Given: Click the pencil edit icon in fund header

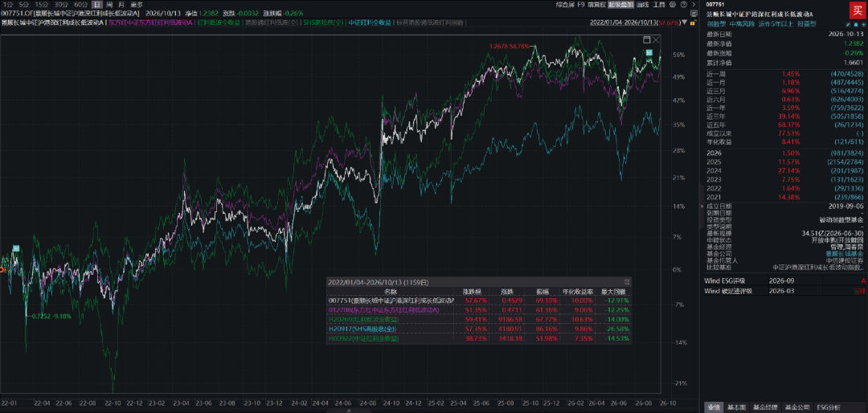Looking at the screenshot, I should [848, 25].
